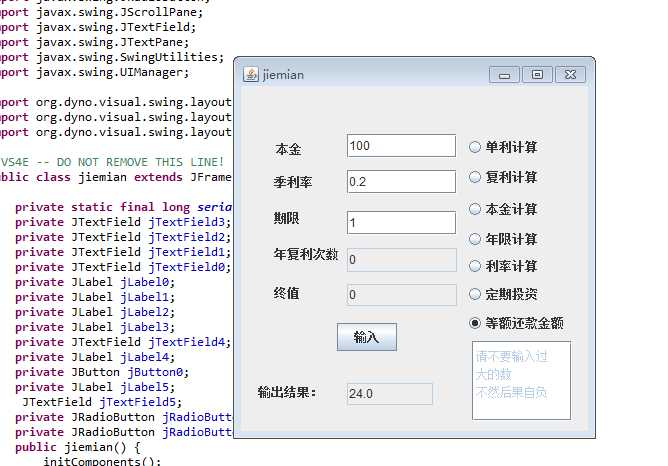This screenshot has height=466, width=668.
Task: Click the javax.swing.JTextField import line
Action: [98, 27]
